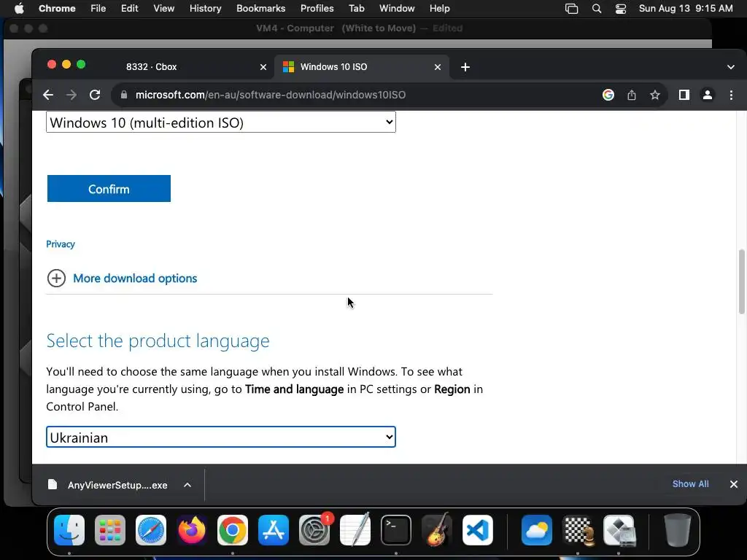The image size is (747, 560).
Task: Expand More download options
Action: (x=122, y=278)
